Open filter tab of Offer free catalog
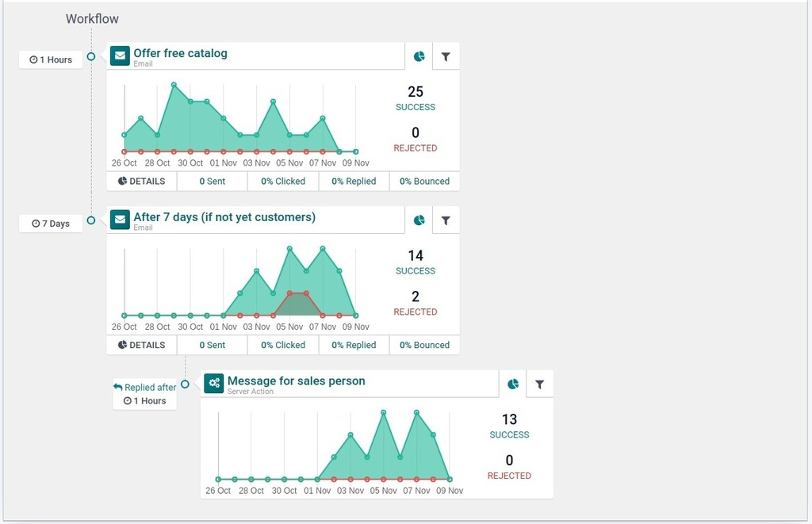 (446, 56)
